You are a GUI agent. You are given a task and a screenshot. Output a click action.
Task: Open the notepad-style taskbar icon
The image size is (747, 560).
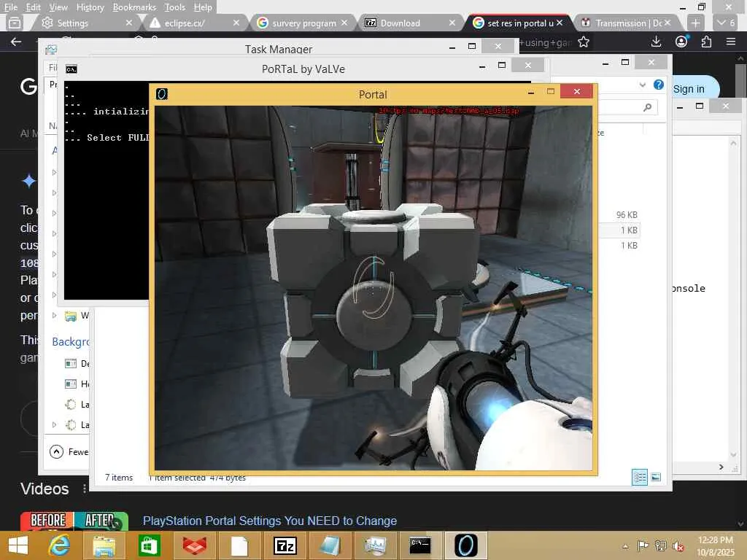pos(330,545)
